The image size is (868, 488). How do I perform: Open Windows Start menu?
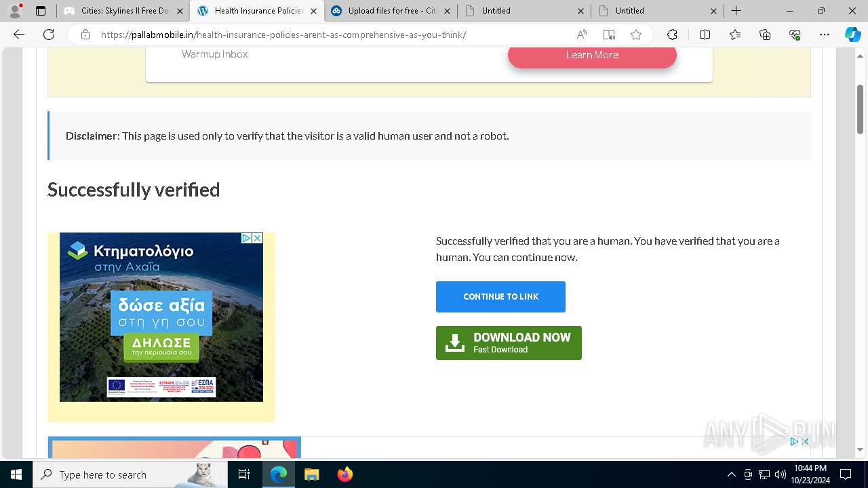16,474
